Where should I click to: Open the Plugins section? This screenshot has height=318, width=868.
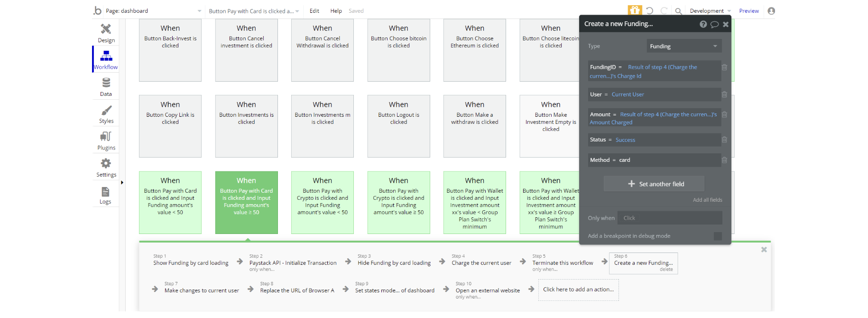coord(106,140)
